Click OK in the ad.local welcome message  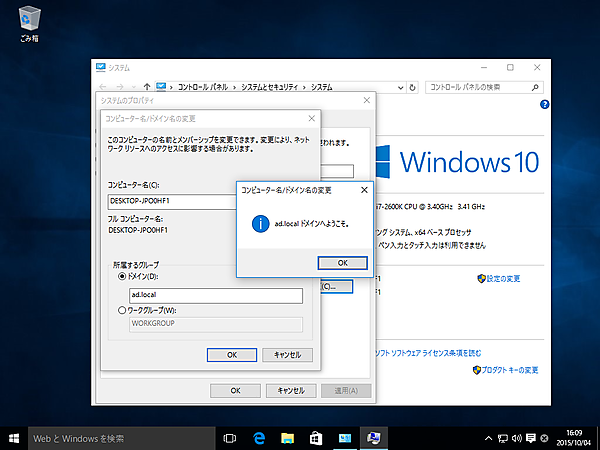coord(342,262)
